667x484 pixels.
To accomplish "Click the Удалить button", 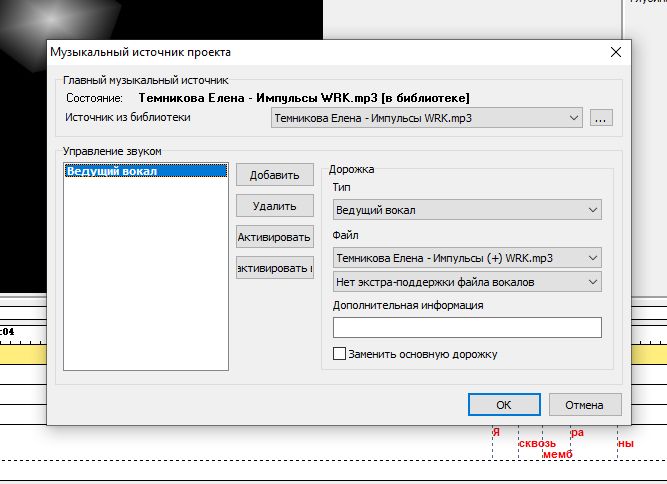I will pos(275,206).
